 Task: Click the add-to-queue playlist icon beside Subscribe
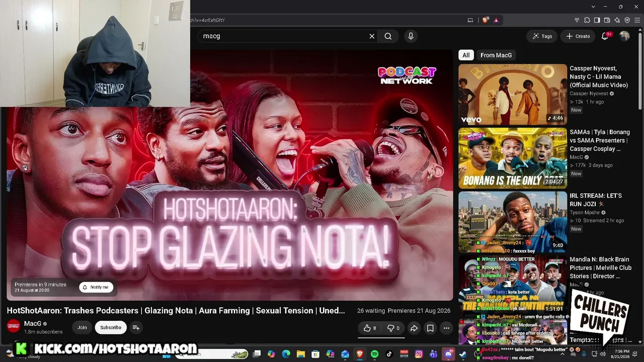[x=136, y=327]
